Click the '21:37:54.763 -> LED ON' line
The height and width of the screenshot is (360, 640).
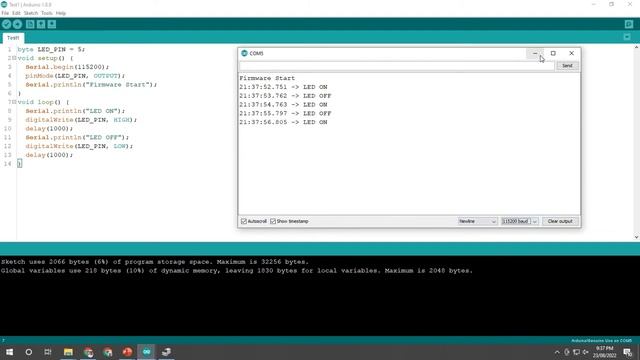coord(283,104)
